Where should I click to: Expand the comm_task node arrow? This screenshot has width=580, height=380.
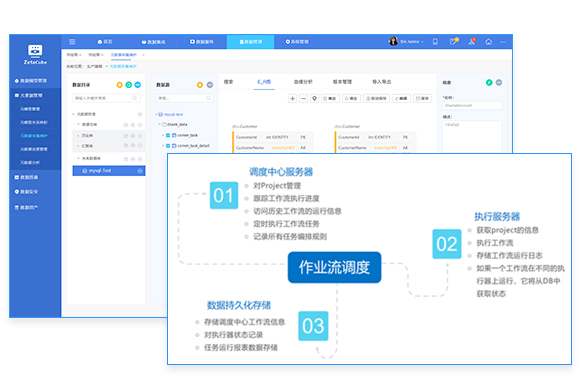[163, 135]
